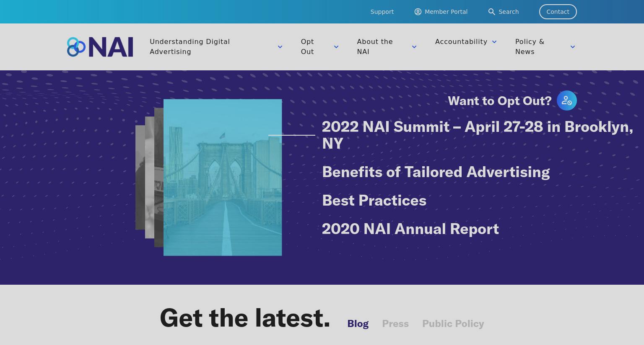Open the 2020 NAI Annual Report link
Viewport: 644px width, 345px height.
[x=410, y=229]
